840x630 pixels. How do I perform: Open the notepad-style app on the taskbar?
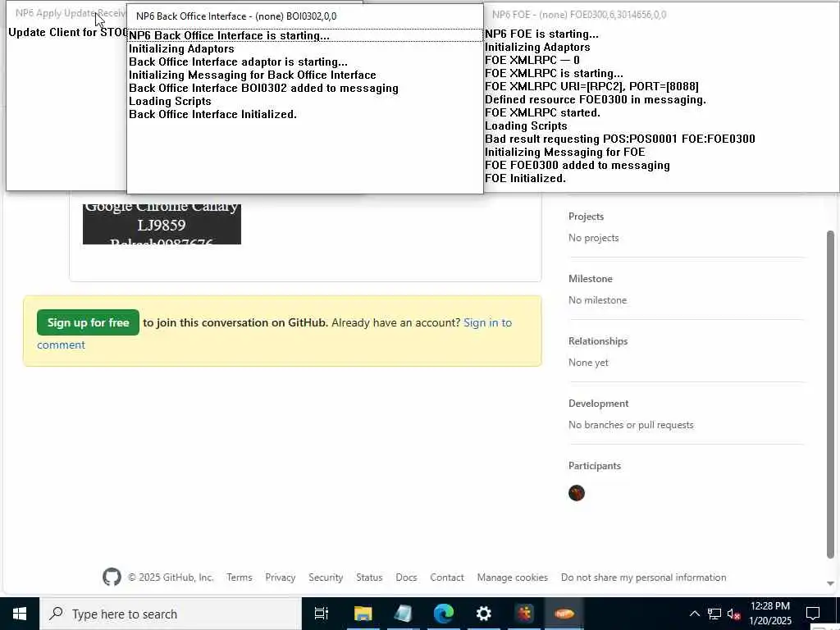click(403, 614)
